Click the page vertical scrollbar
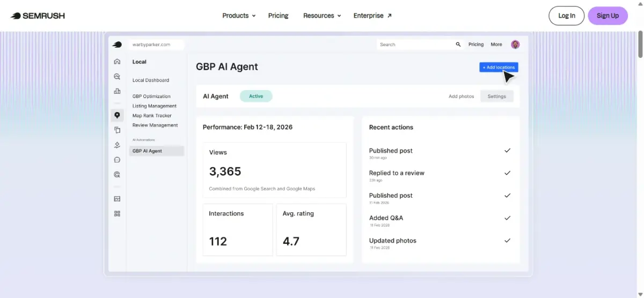 pos(640,45)
